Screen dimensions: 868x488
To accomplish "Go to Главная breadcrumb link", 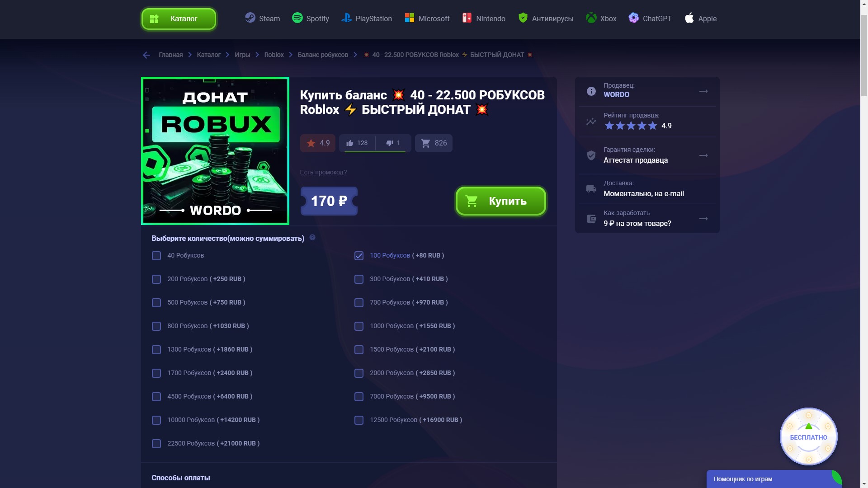I will coord(170,55).
